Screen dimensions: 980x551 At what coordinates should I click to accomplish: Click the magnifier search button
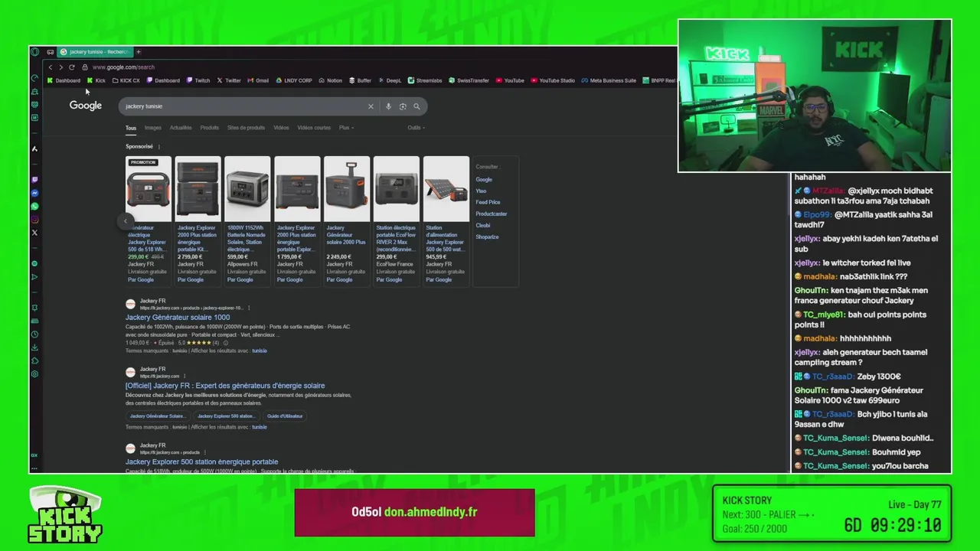coord(416,106)
